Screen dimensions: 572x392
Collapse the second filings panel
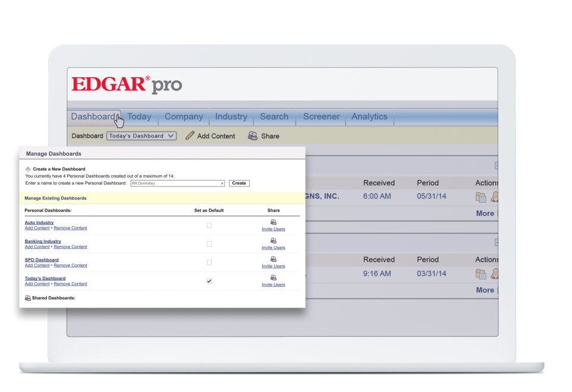point(496,242)
